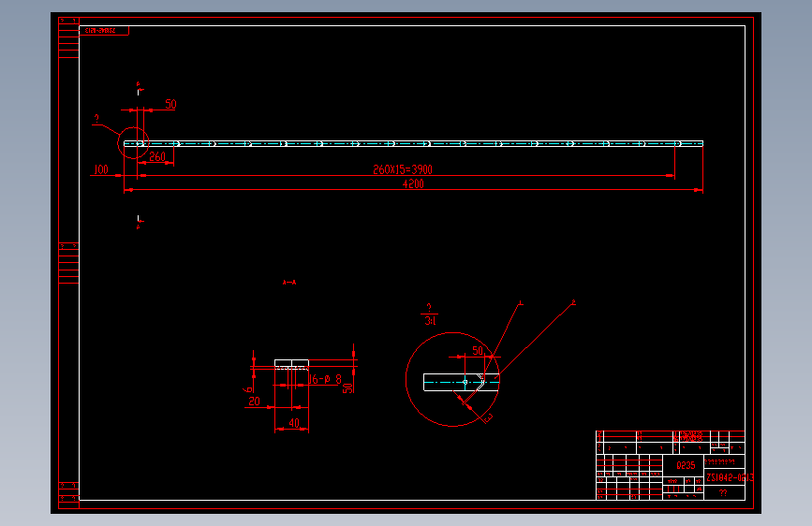Select the "260X15=3900" hole spacing dimension
Screen dimensions: 812x526
(x=403, y=169)
